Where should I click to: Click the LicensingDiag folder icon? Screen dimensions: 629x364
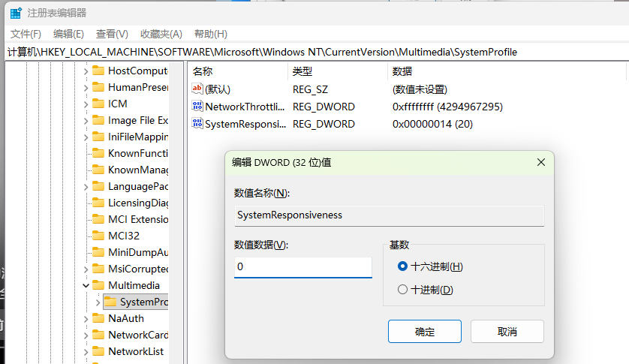[98, 203]
